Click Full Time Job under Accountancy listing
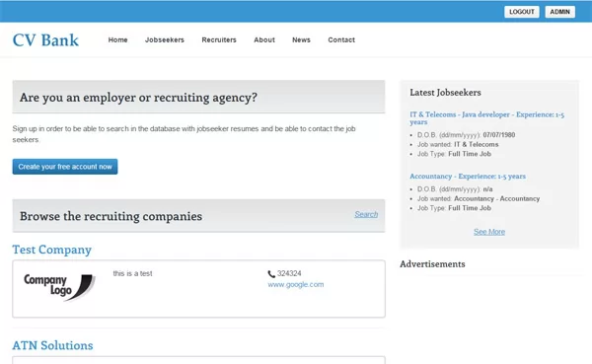Screen dimensions: 592x364 click(470, 208)
